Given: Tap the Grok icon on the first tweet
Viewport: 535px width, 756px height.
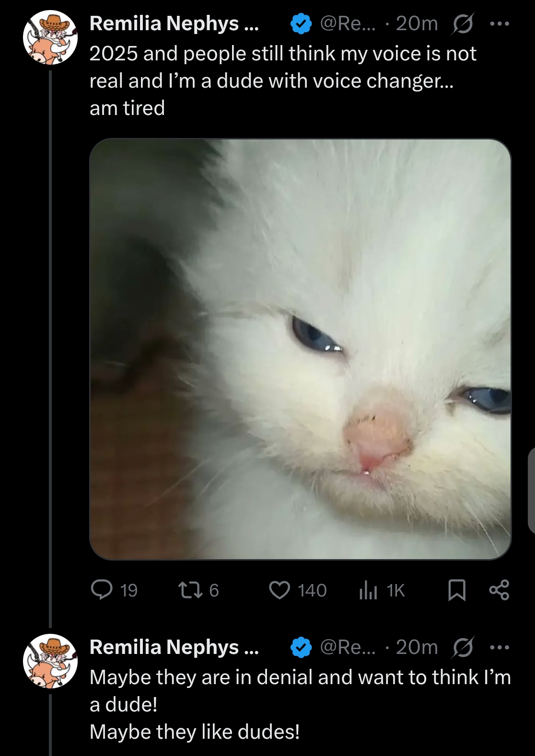Looking at the screenshot, I should coord(463,24).
